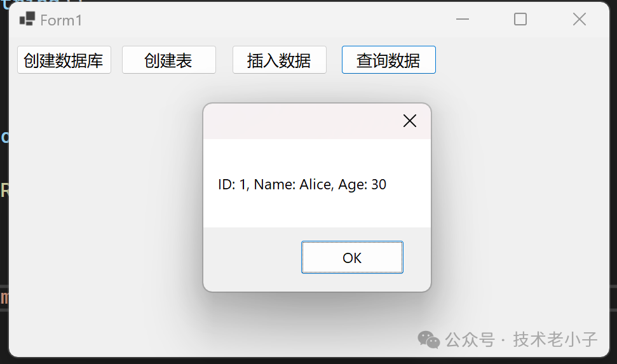Click the WeChat logo in the watermark

[428, 340]
